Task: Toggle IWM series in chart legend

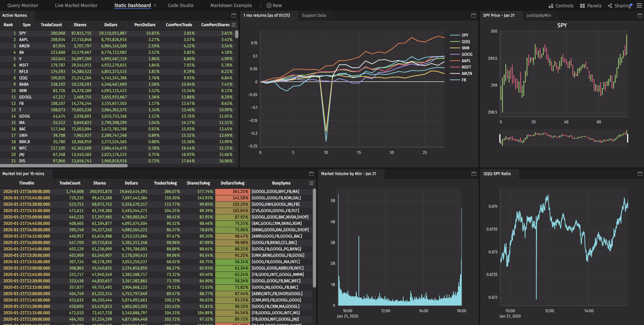Action: (460, 48)
